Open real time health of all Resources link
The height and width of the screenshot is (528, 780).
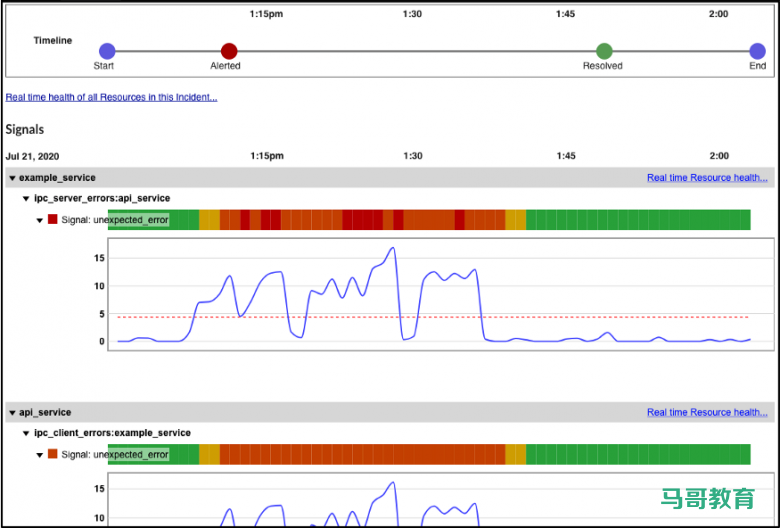coord(111,97)
